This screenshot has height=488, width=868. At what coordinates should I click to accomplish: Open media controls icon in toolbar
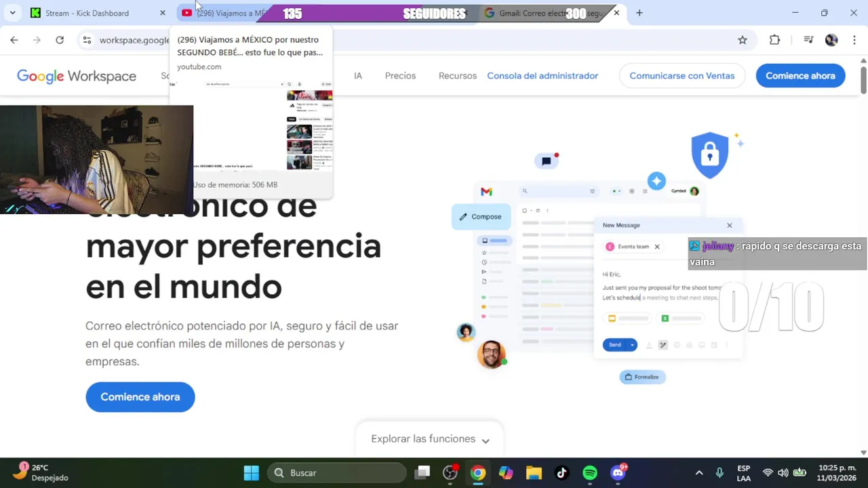point(808,40)
